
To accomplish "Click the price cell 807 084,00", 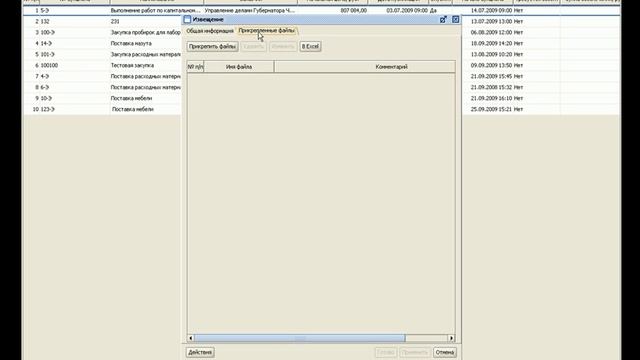I will pyautogui.click(x=353, y=10).
